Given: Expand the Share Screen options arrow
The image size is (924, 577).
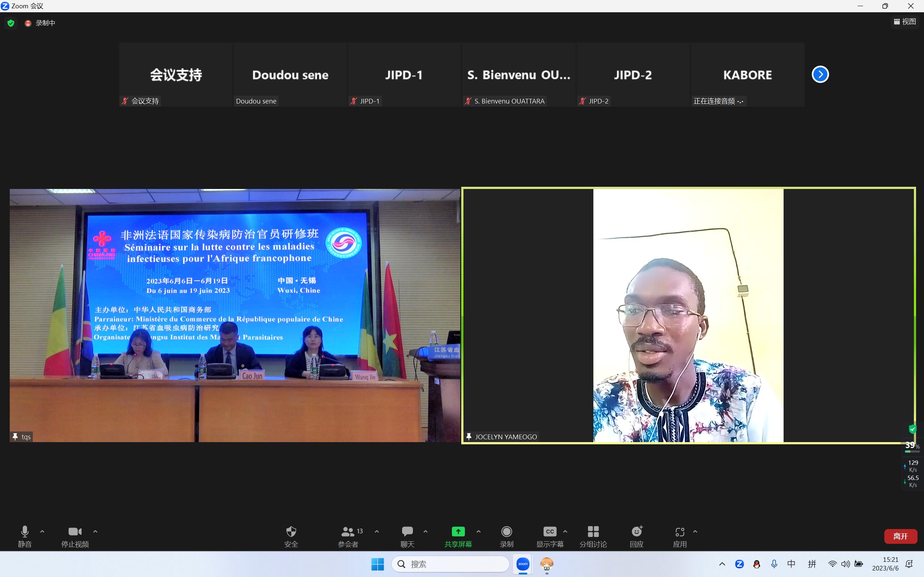Looking at the screenshot, I should click(478, 531).
